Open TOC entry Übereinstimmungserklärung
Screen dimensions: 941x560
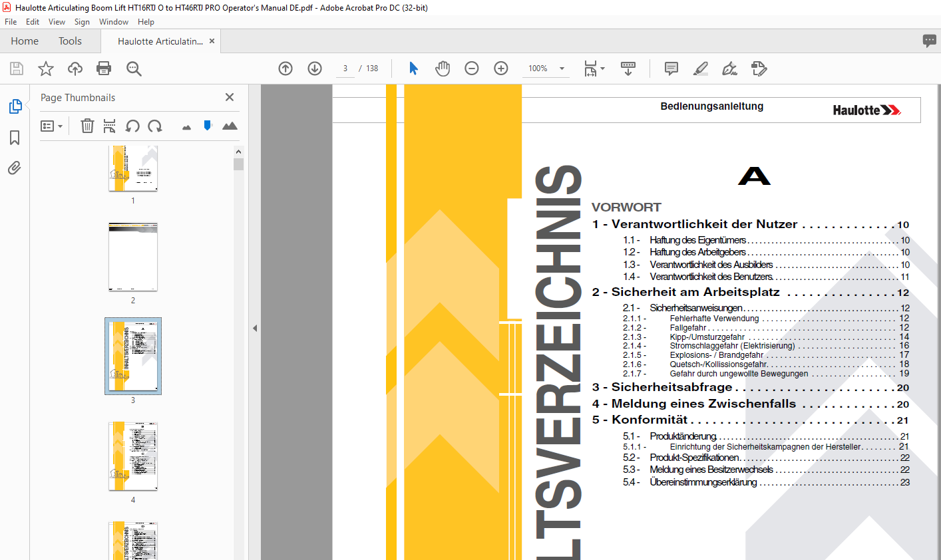click(766, 482)
